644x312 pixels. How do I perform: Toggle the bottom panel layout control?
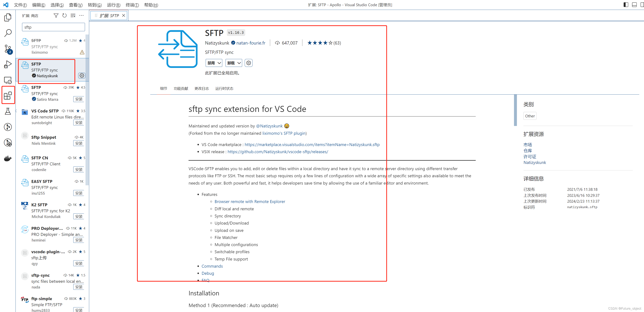(x=635, y=5)
